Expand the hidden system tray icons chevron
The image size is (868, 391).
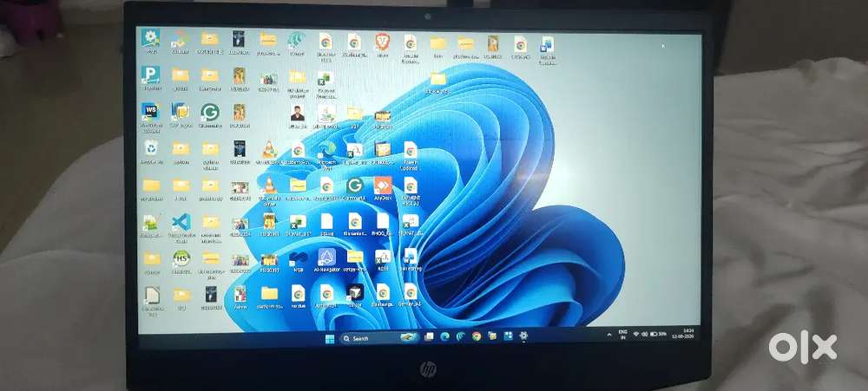coord(609,334)
